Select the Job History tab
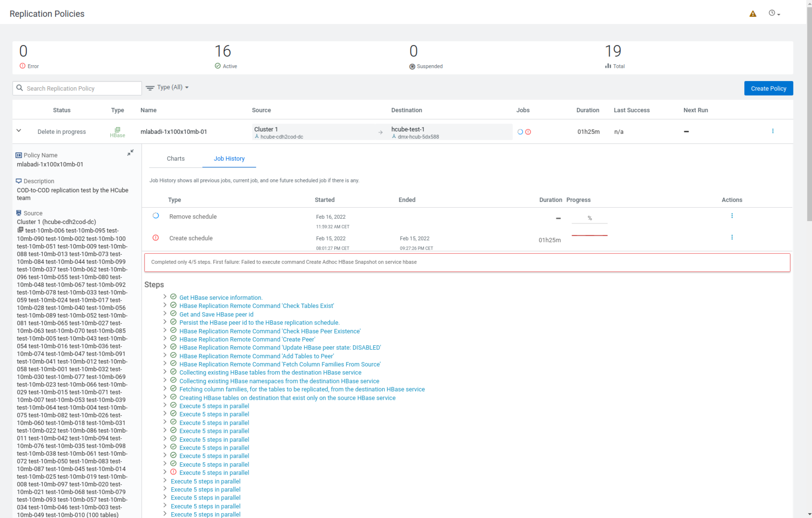This screenshot has height=518, width=812. [x=229, y=159]
